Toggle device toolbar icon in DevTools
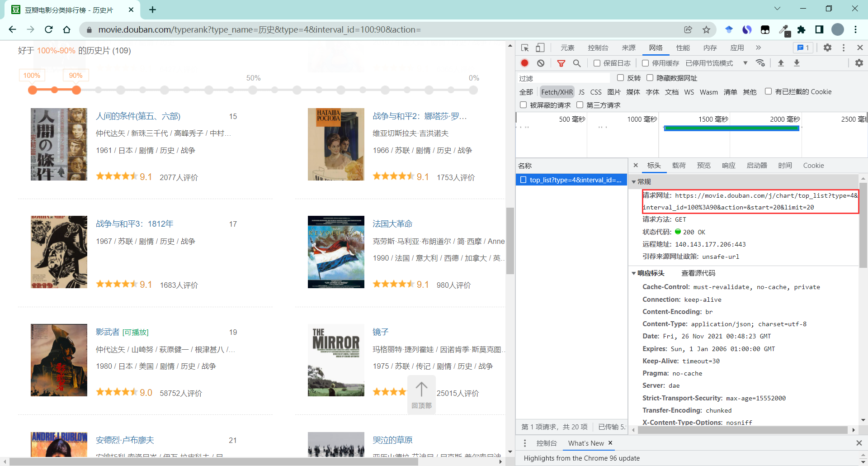Viewport: 868px width, 466px height. tap(540, 48)
